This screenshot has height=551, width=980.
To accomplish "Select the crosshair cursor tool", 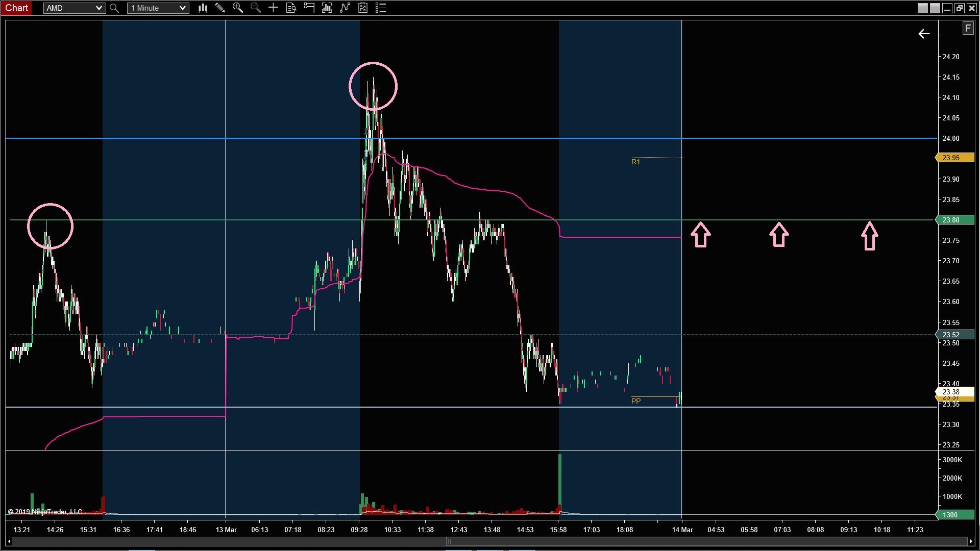I will [x=273, y=8].
